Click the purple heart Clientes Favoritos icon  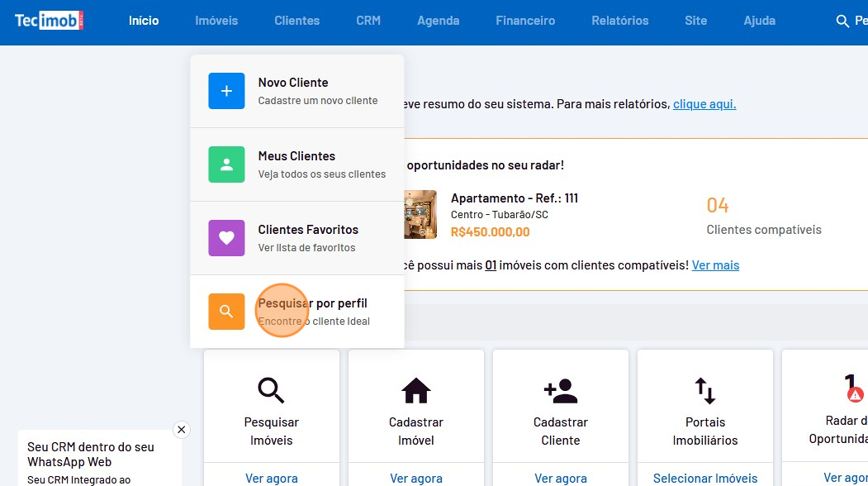226,238
